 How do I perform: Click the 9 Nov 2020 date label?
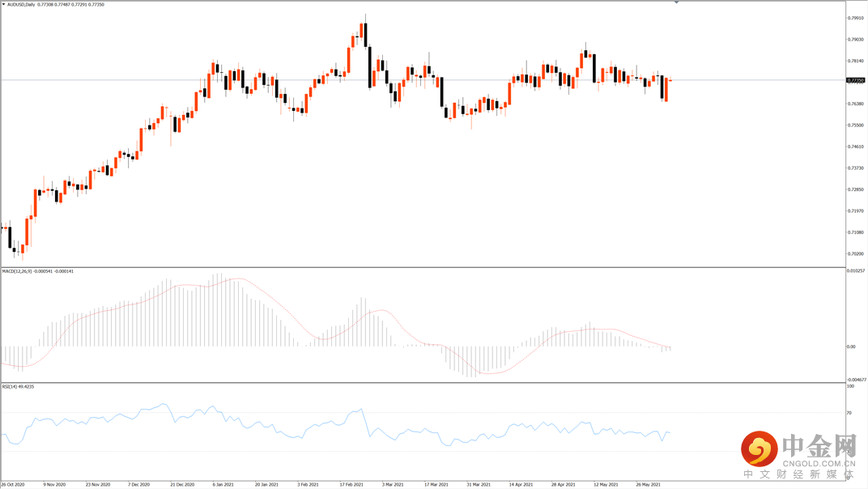click(55, 485)
